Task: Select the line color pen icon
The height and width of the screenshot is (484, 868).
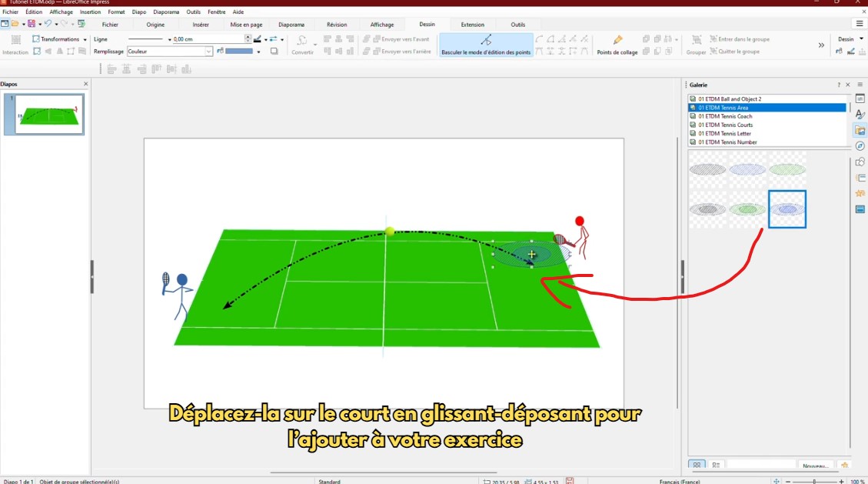Action: click(x=258, y=39)
